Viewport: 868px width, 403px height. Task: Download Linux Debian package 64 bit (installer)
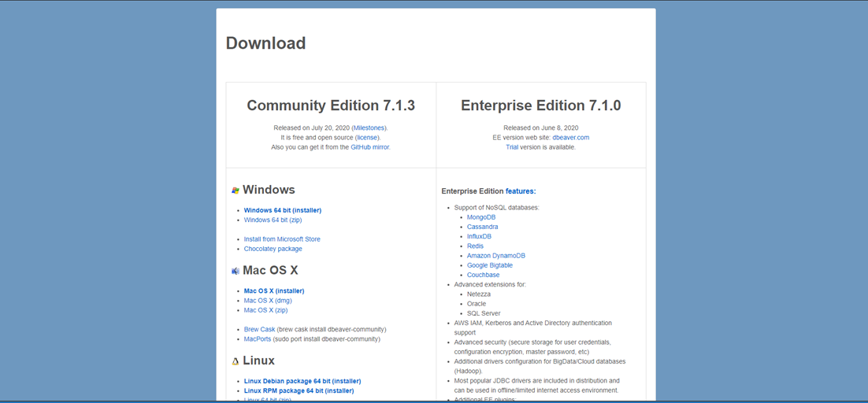pyautogui.click(x=302, y=381)
